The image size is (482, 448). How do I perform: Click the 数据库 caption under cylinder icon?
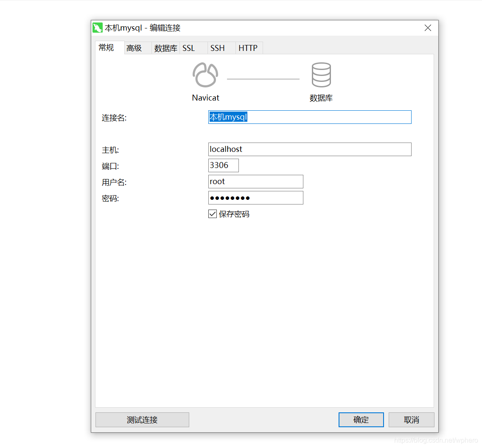point(321,98)
